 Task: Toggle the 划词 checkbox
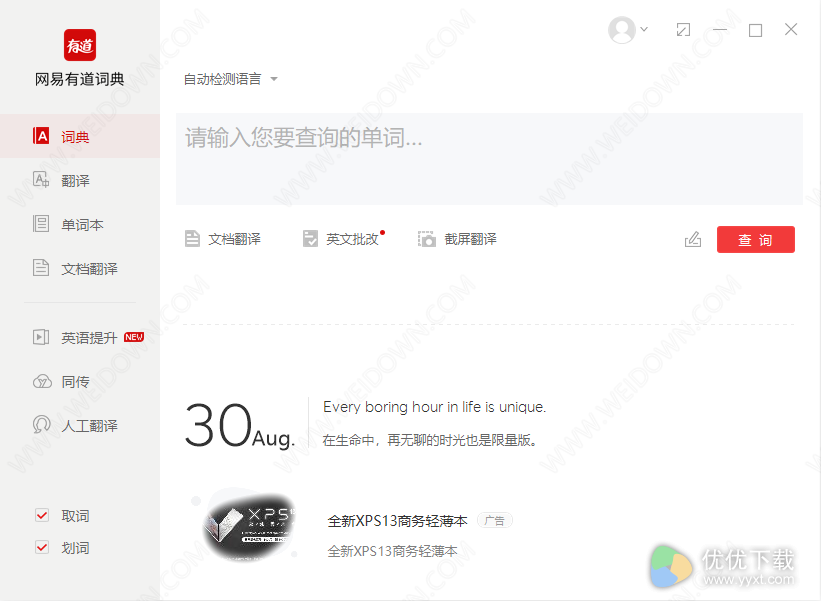click(x=42, y=548)
